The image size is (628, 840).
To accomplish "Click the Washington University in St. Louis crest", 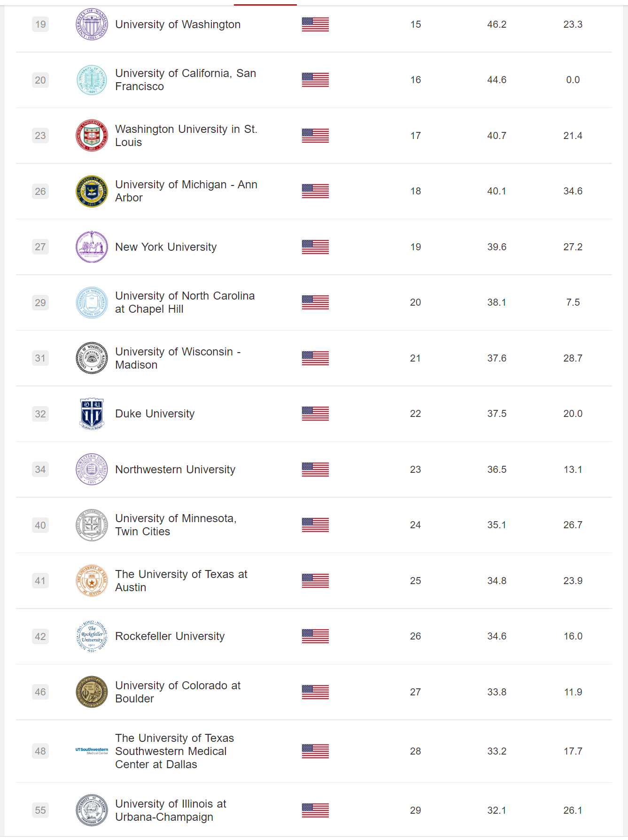I will [x=92, y=136].
